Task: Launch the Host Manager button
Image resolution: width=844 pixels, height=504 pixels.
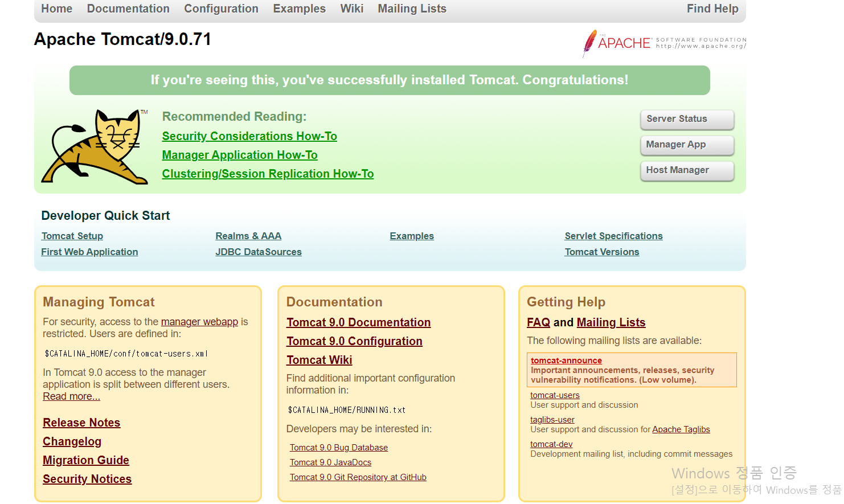Action: [687, 170]
